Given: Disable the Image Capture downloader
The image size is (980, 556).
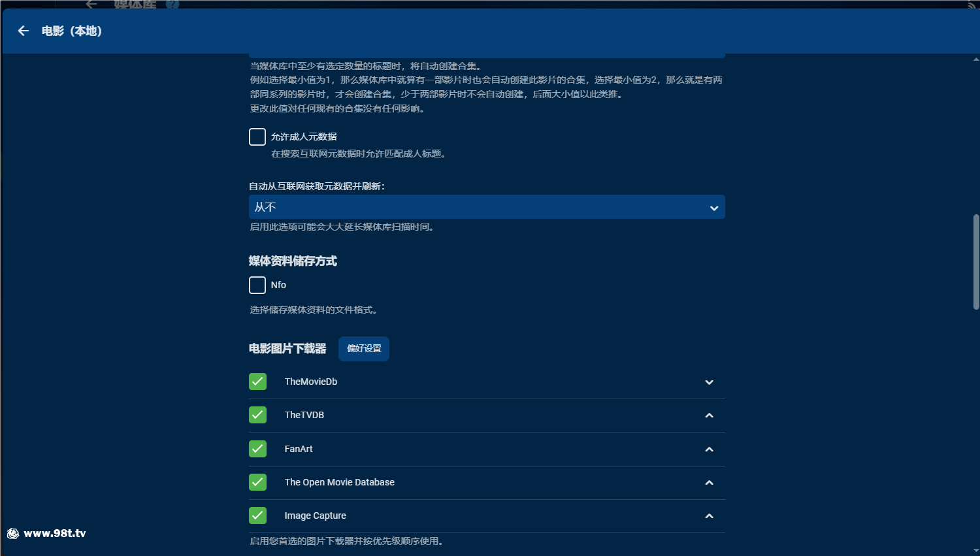Looking at the screenshot, I should point(257,515).
